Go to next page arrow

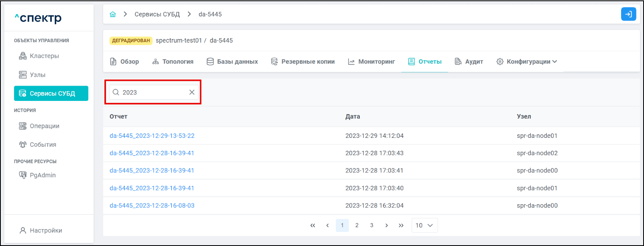(386, 225)
